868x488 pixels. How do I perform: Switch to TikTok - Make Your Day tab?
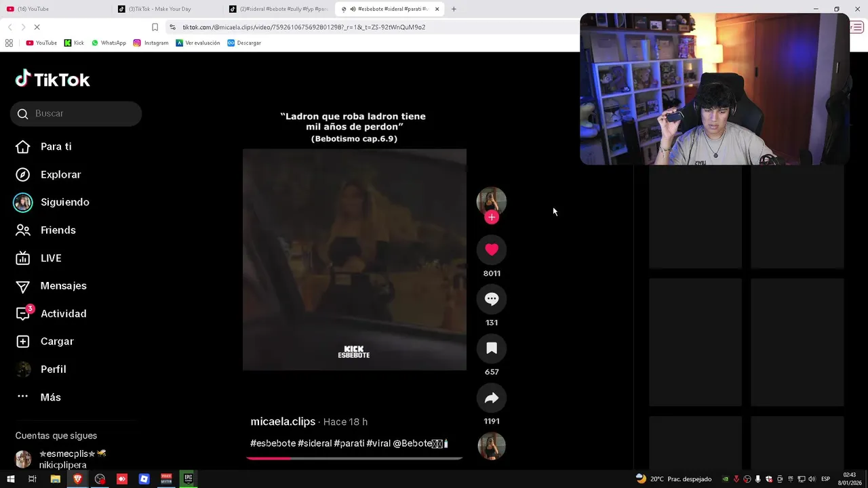click(x=167, y=9)
